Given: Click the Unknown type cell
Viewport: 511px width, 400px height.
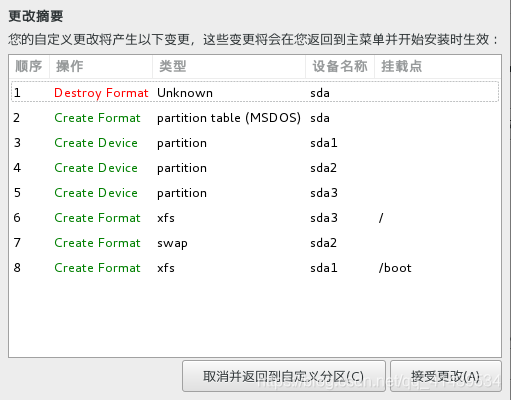Looking at the screenshot, I should click(x=185, y=93).
